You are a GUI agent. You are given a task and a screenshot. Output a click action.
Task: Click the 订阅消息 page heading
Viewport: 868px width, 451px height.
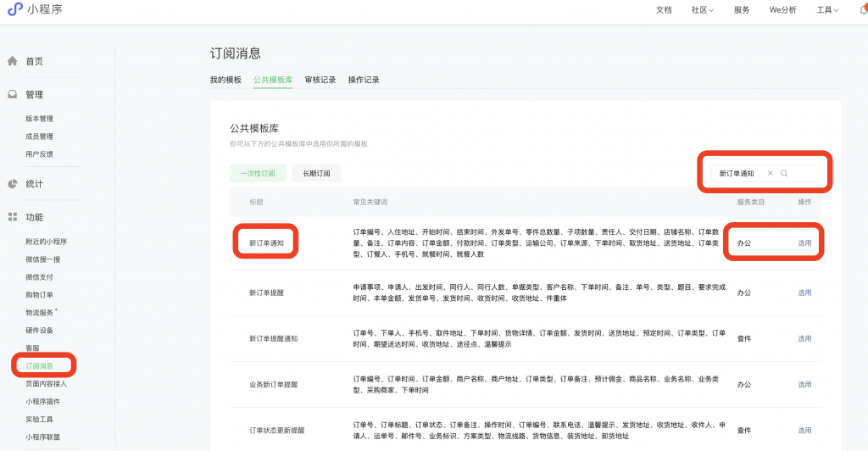(236, 53)
